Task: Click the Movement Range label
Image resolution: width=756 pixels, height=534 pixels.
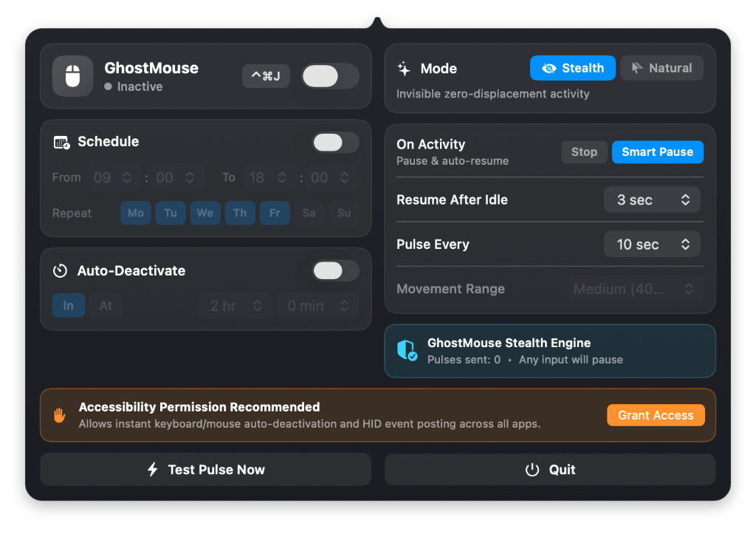Action: tap(450, 289)
